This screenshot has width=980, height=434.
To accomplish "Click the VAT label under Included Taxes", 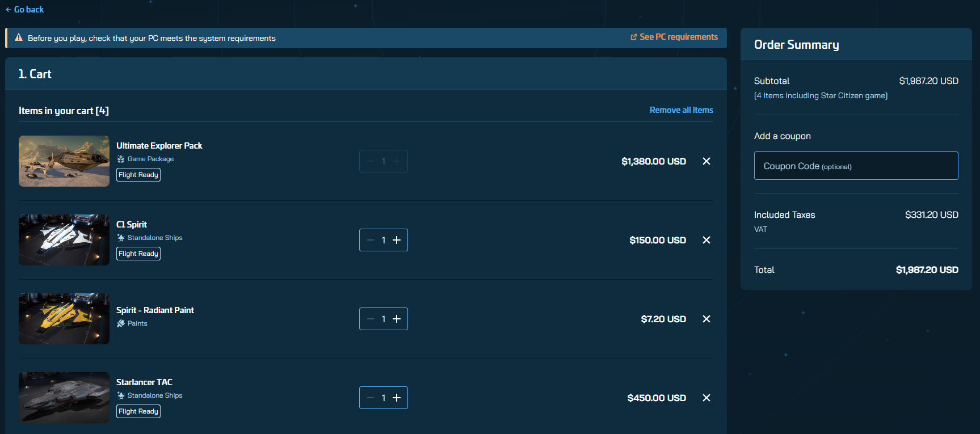I will pyautogui.click(x=760, y=229).
